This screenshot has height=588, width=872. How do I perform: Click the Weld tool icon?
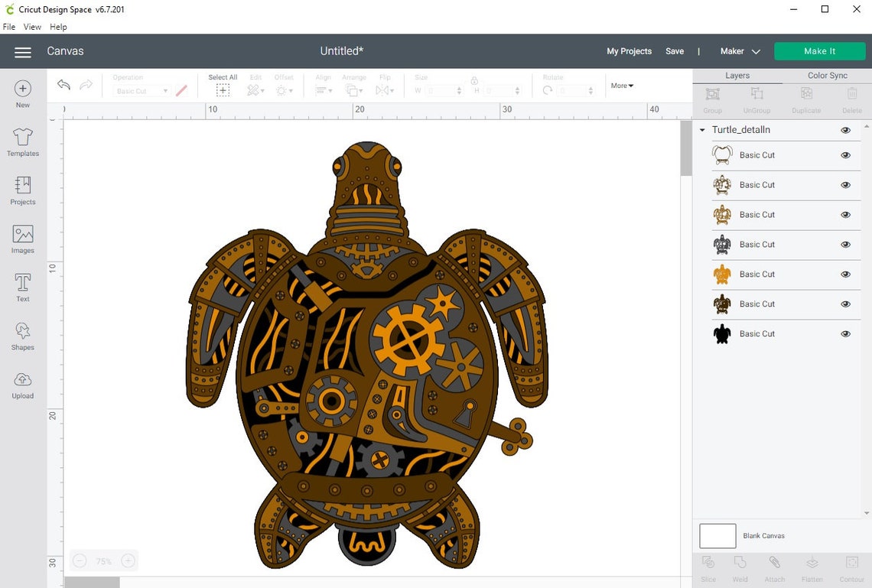pyautogui.click(x=740, y=563)
